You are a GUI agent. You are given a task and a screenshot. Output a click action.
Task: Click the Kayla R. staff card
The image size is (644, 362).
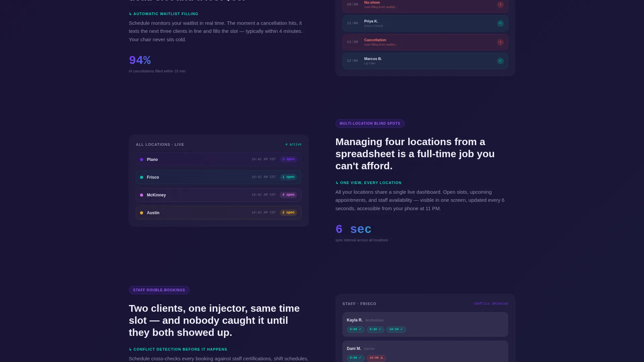point(425,324)
